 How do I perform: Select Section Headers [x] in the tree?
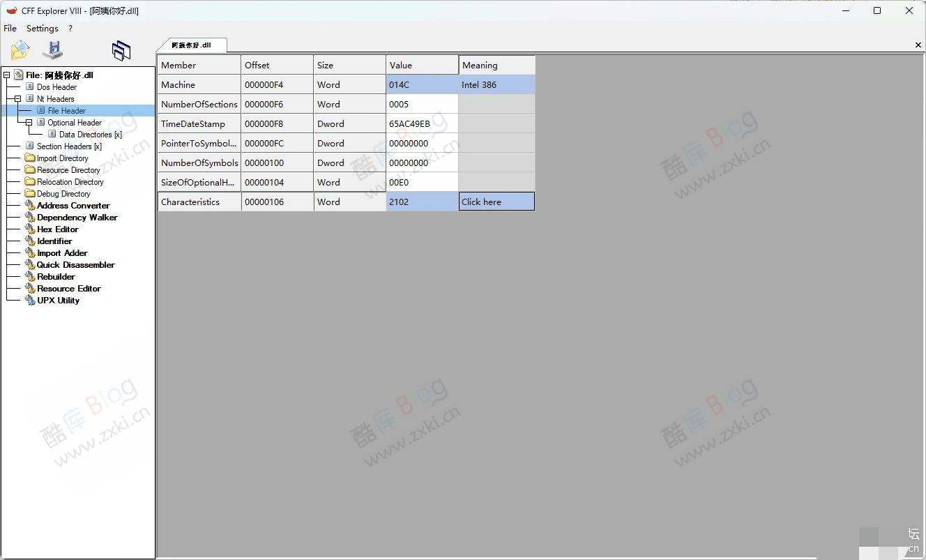point(68,146)
